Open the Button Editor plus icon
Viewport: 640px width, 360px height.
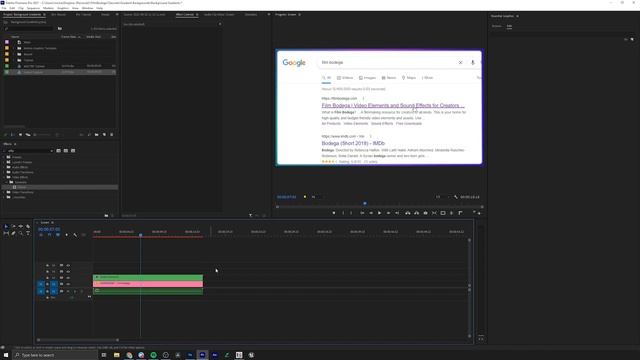[479, 213]
